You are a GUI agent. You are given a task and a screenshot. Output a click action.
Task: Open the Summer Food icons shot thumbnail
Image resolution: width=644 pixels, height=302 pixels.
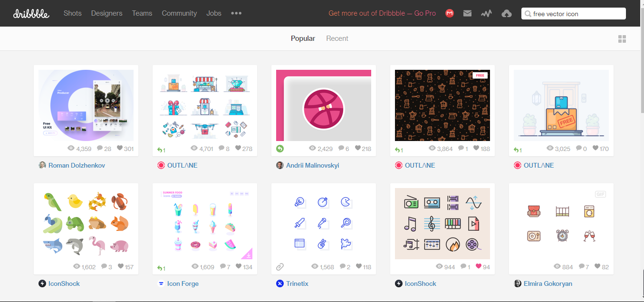(x=205, y=224)
